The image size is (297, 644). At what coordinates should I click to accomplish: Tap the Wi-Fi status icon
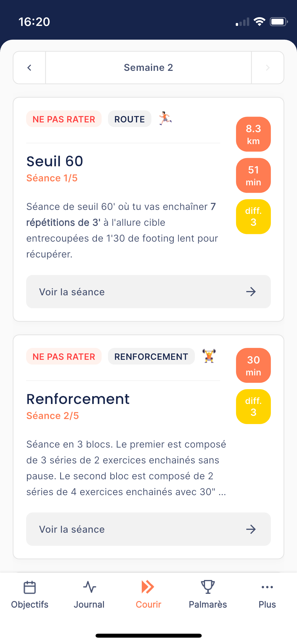coord(259,22)
